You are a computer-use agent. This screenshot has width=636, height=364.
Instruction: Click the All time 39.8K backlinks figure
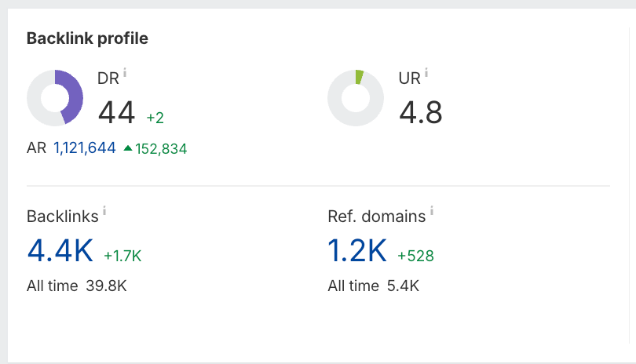77,286
